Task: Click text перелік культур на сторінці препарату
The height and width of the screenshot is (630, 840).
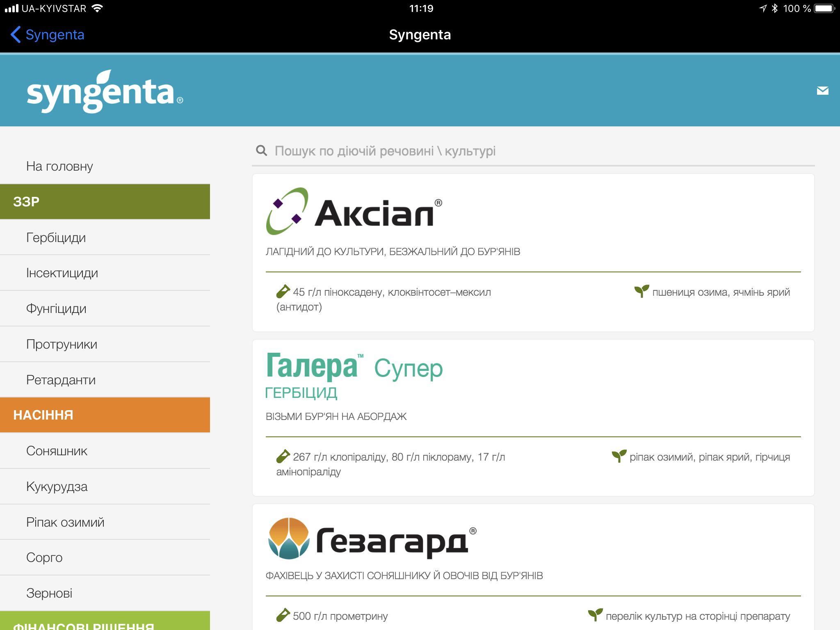Action: point(698,616)
